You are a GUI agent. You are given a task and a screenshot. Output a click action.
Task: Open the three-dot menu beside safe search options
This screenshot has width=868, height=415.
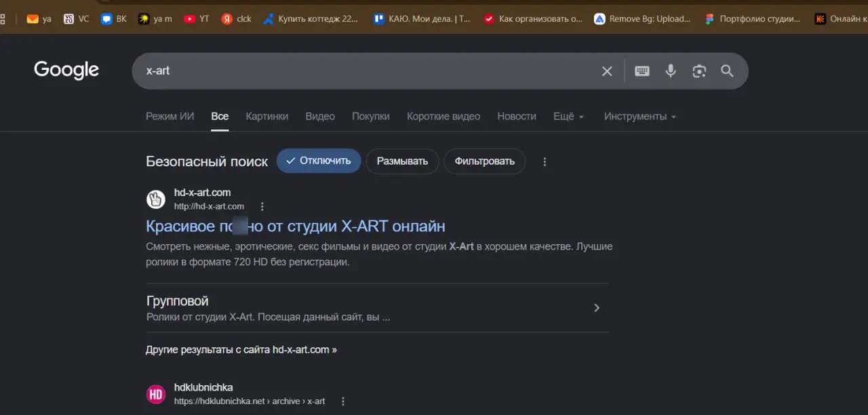(x=545, y=161)
